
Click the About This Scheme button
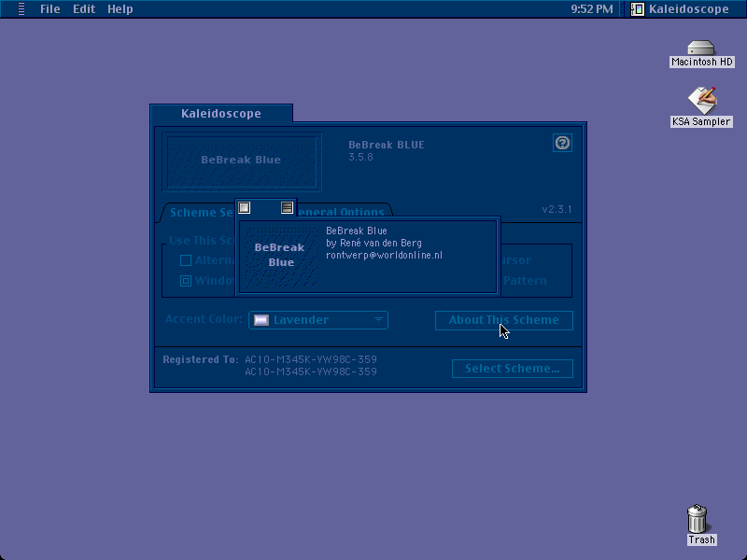[x=504, y=320]
